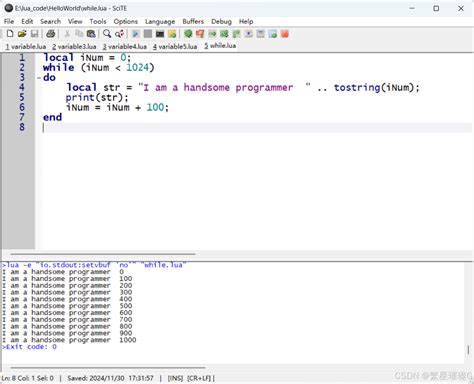Place cursor on empty line 8
The height and width of the screenshot is (384, 474).
tap(257, 127)
